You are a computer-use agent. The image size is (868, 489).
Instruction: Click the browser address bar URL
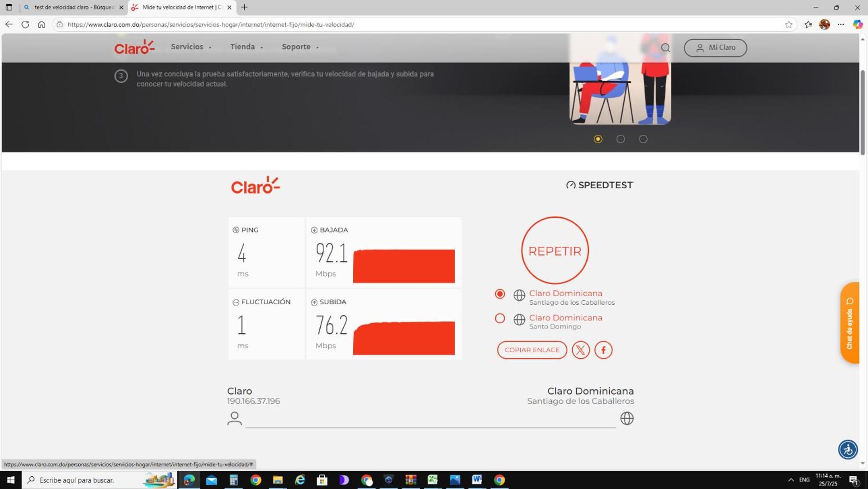(211, 24)
